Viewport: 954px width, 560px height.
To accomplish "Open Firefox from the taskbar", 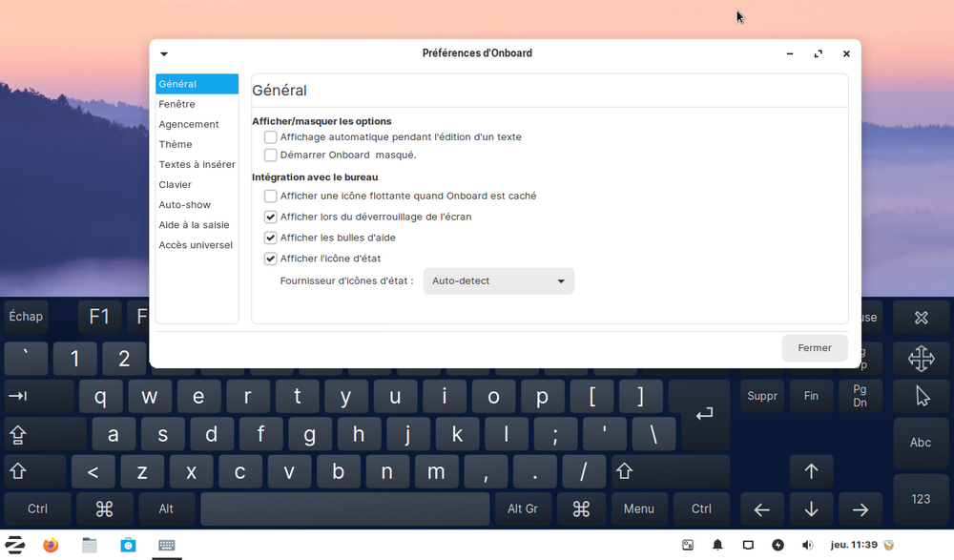I will [x=51, y=545].
